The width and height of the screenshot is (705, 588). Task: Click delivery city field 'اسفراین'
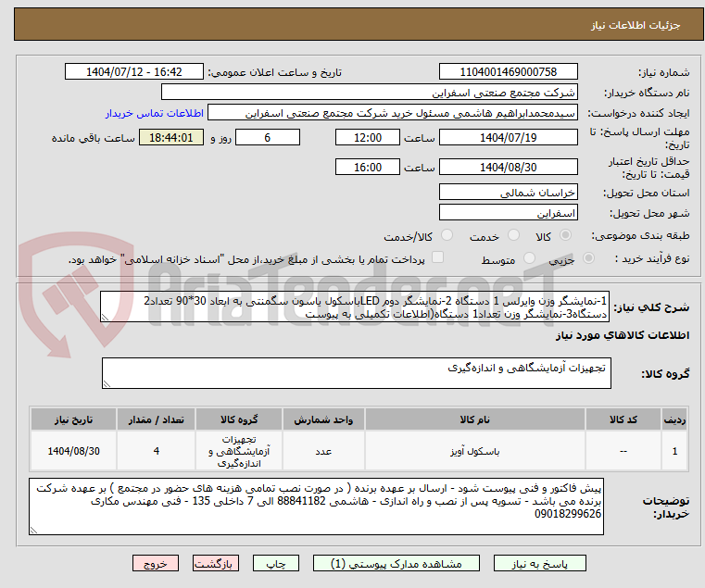[508, 213]
